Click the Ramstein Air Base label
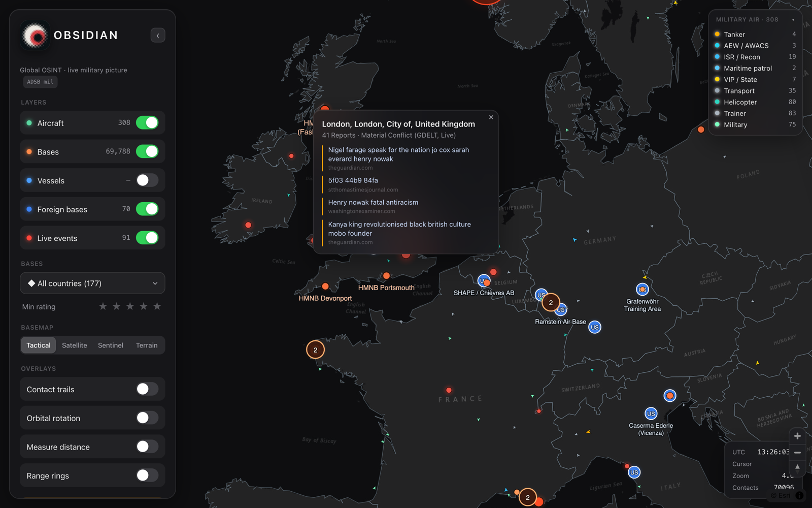This screenshot has height=508, width=812. pos(560,322)
